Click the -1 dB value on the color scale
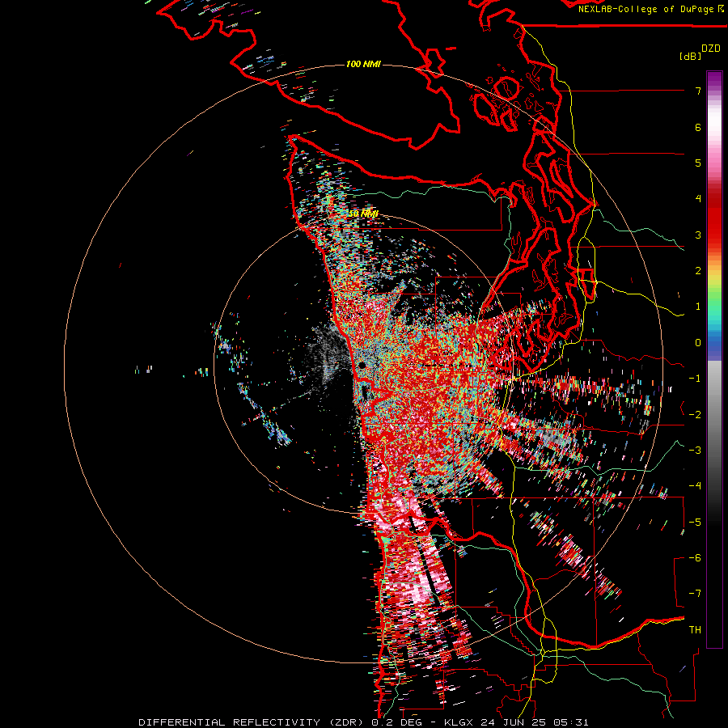 [695, 379]
